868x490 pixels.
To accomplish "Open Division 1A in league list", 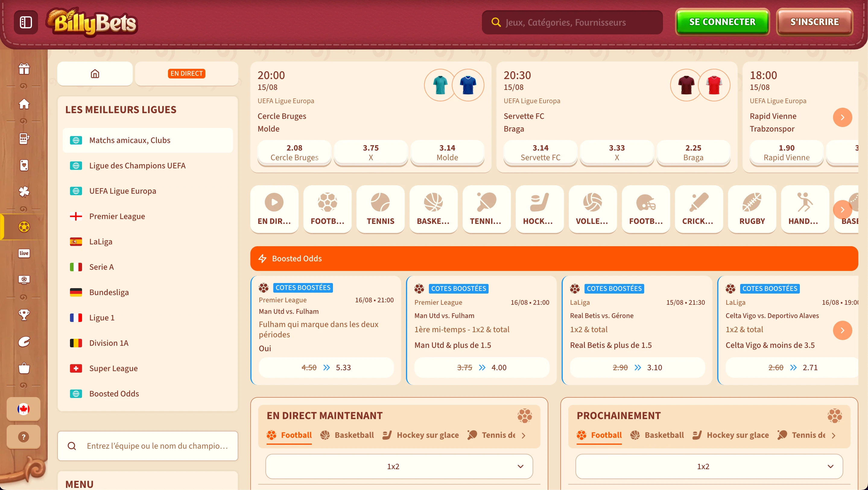I will [x=147, y=343].
